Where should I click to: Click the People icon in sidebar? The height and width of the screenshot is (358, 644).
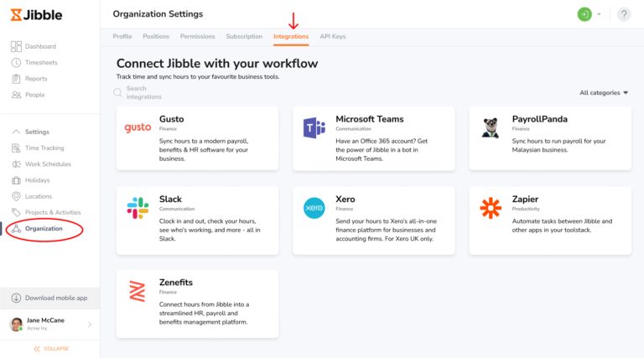[17, 95]
